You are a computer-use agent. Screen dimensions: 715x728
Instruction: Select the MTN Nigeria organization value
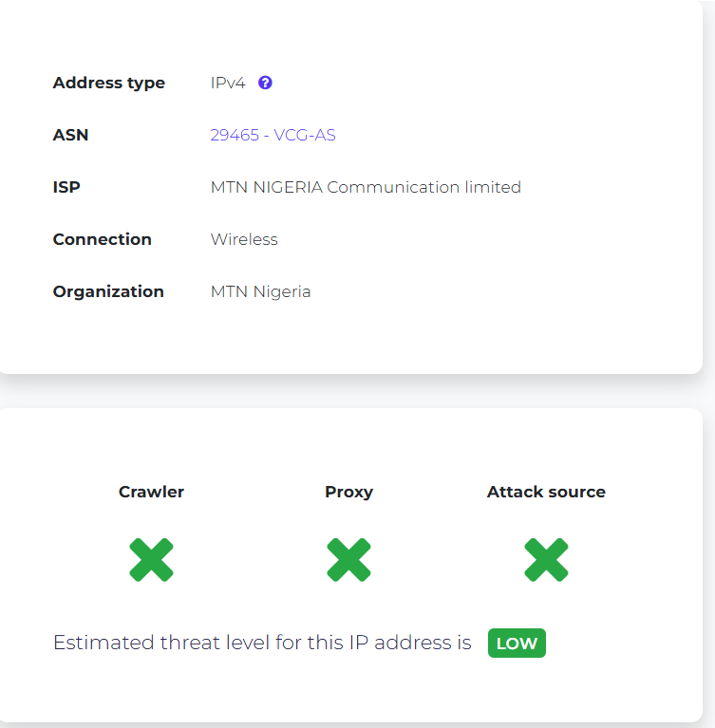(x=260, y=292)
